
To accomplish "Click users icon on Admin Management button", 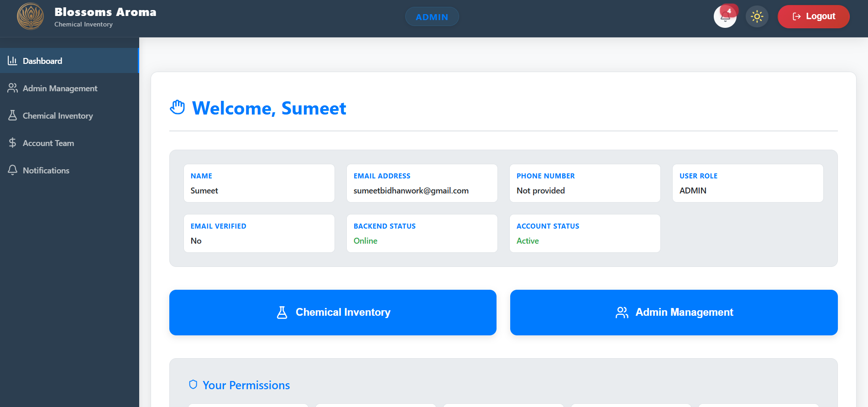I will point(622,313).
